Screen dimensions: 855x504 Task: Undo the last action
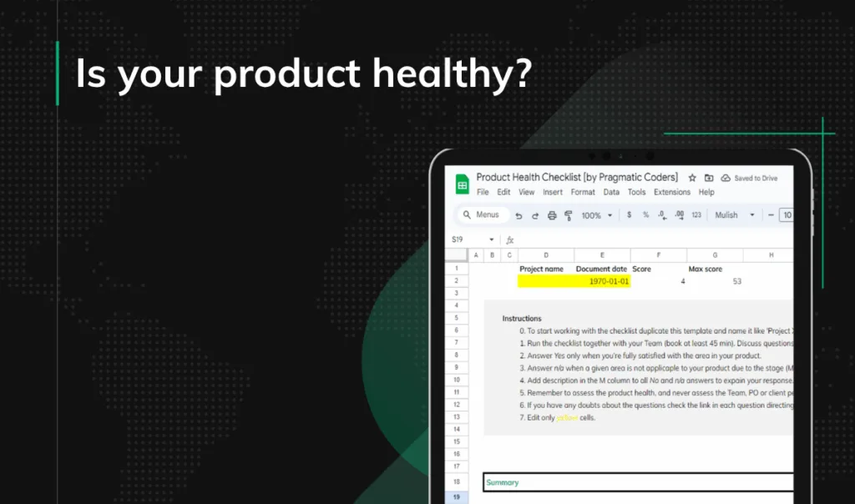519,215
